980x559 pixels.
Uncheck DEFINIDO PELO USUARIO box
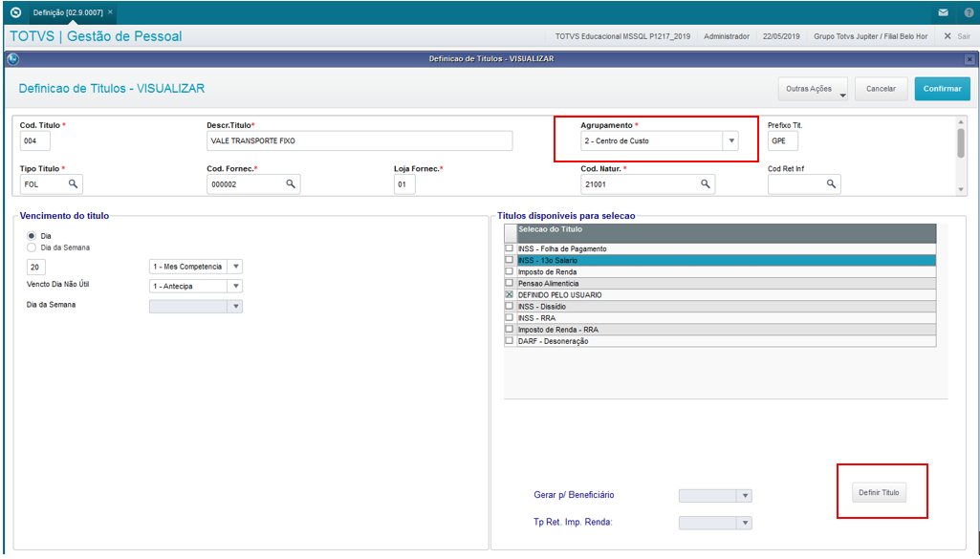510,294
